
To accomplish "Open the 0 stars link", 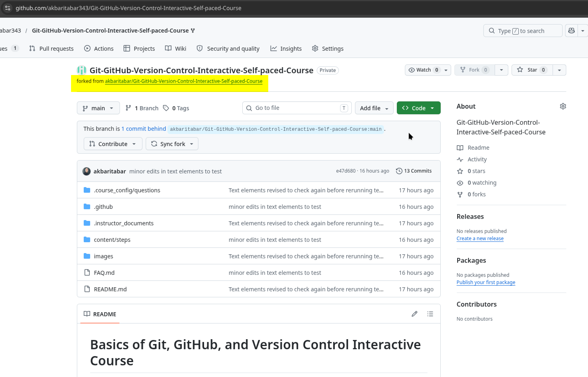I will tap(471, 171).
